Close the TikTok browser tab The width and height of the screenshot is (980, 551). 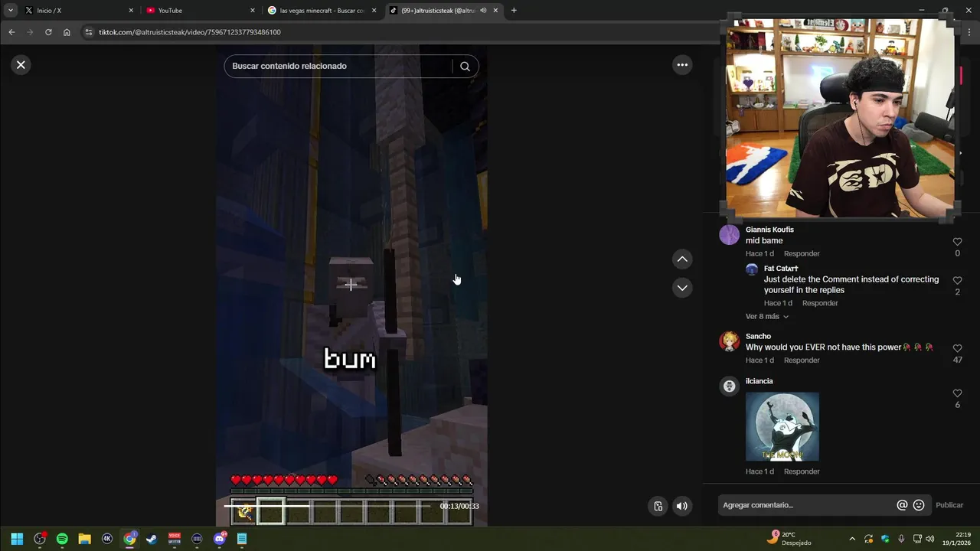[495, 11]
